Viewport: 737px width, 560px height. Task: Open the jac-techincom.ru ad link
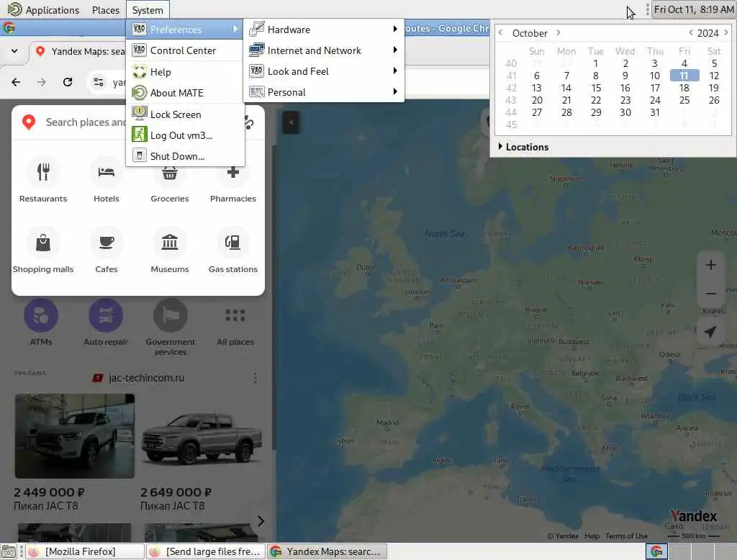(147, 378)
